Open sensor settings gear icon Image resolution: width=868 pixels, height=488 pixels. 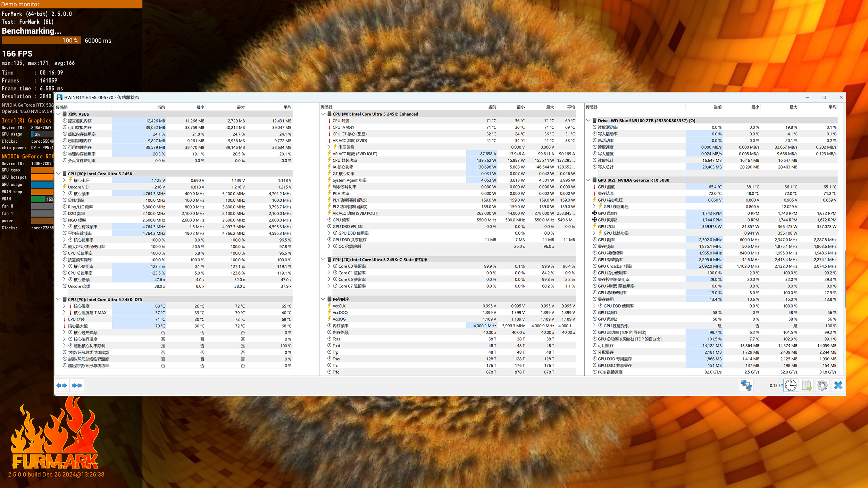click(822, 386)
